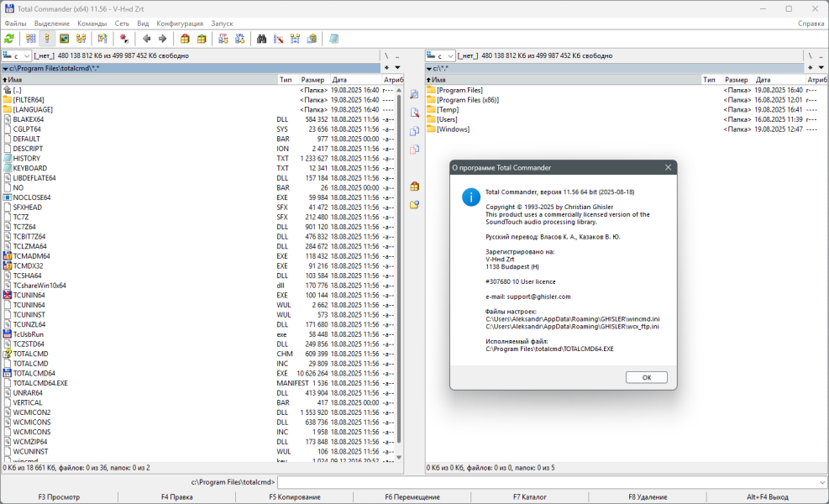Open the Справка menu

(810, 24)
